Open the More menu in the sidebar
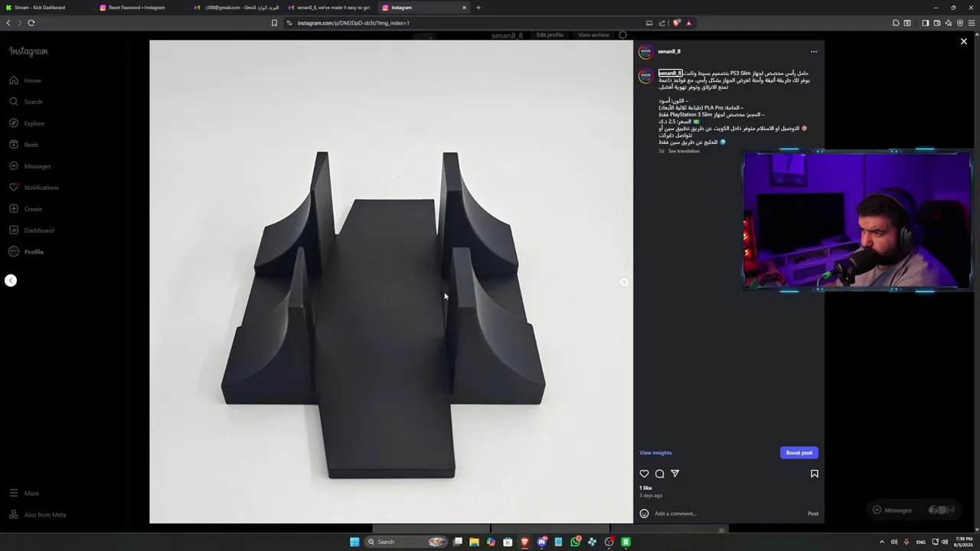Viewport: 980px width, 551px height. coord(24,494)
